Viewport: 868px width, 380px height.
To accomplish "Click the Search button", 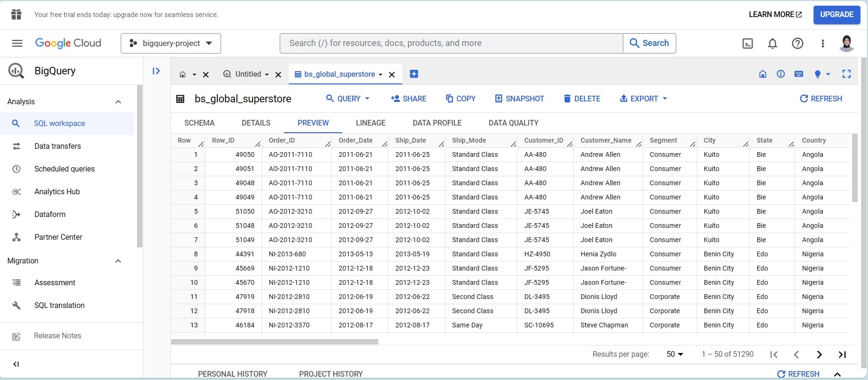I will click(x=649, y=43).
